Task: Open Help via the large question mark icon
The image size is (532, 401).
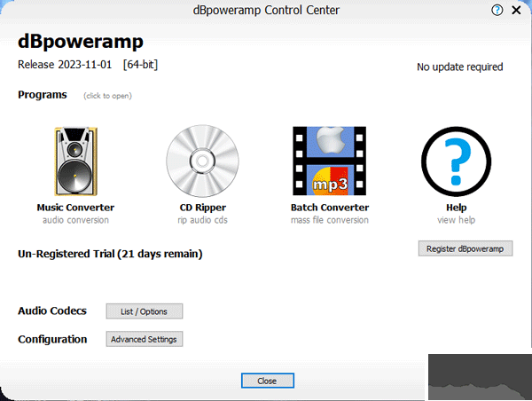Action: click(x=456, y=161)
